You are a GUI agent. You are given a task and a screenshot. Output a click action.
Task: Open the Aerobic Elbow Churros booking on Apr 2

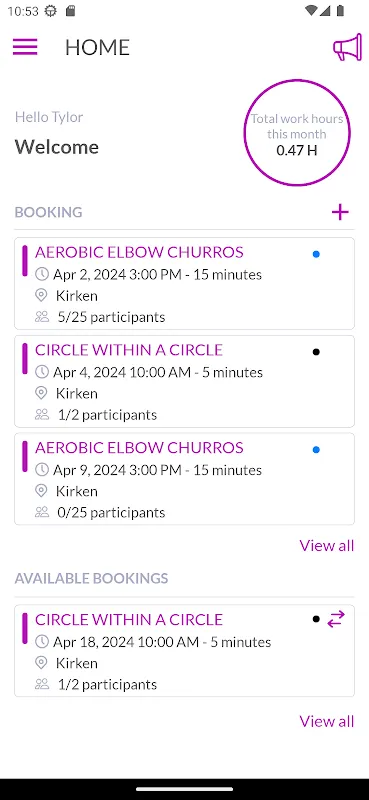coord(184,284)
